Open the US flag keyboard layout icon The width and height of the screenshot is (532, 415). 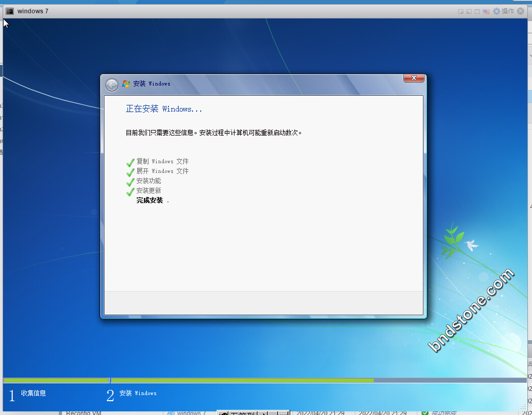tap(486, 12)
